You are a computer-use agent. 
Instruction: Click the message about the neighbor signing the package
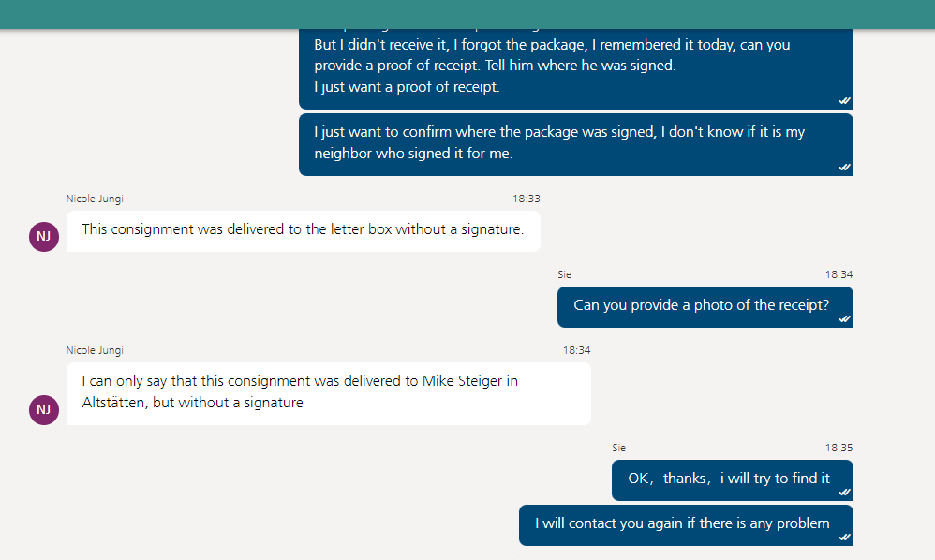(575, 144)
